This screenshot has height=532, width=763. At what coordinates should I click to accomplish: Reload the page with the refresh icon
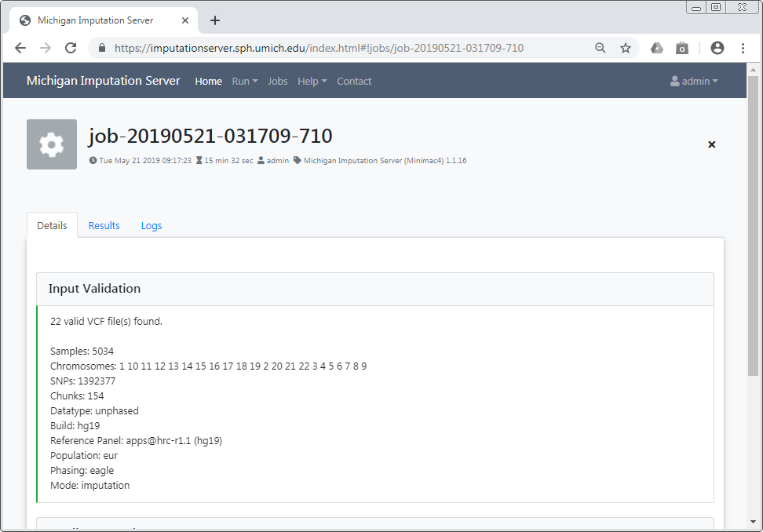pyautogui.click(x=71, y=48)
